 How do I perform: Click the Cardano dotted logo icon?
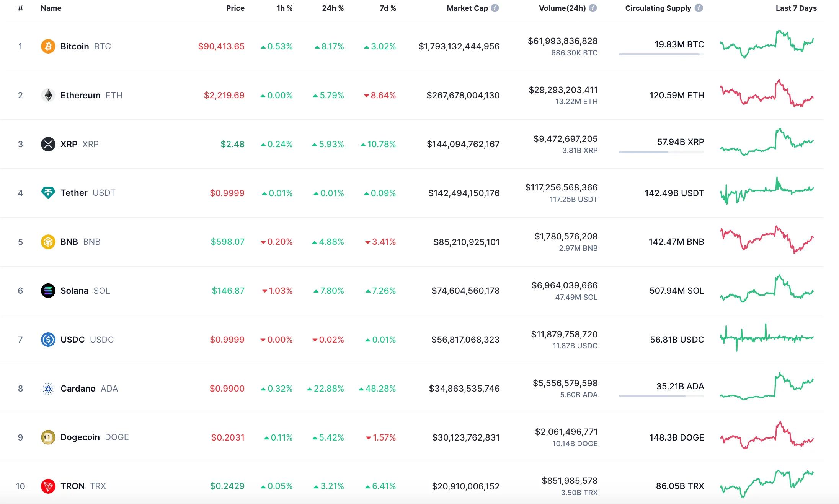coord(48,389)
